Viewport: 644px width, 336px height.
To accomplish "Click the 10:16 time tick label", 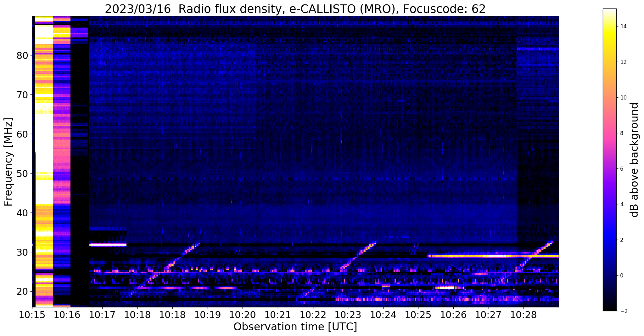I will coord(67,315).
